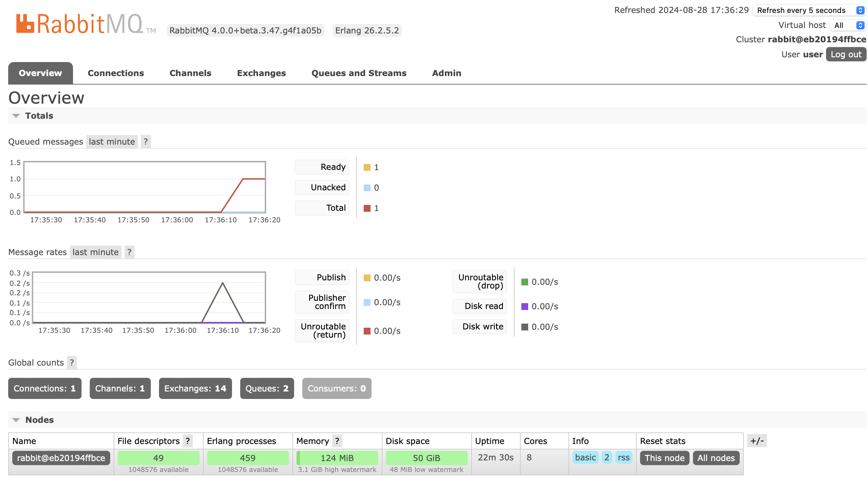Click the Publish yellow swatch

[x=367, y=278]
